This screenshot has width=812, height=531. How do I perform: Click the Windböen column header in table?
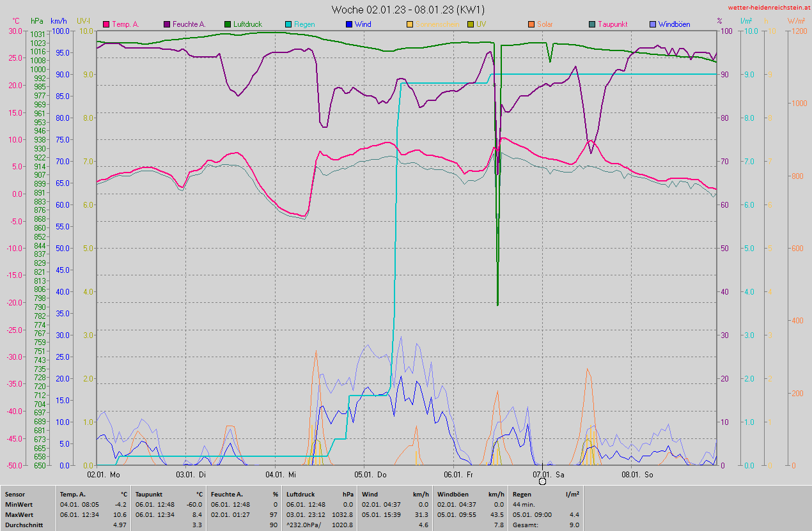tap(453, 495)
